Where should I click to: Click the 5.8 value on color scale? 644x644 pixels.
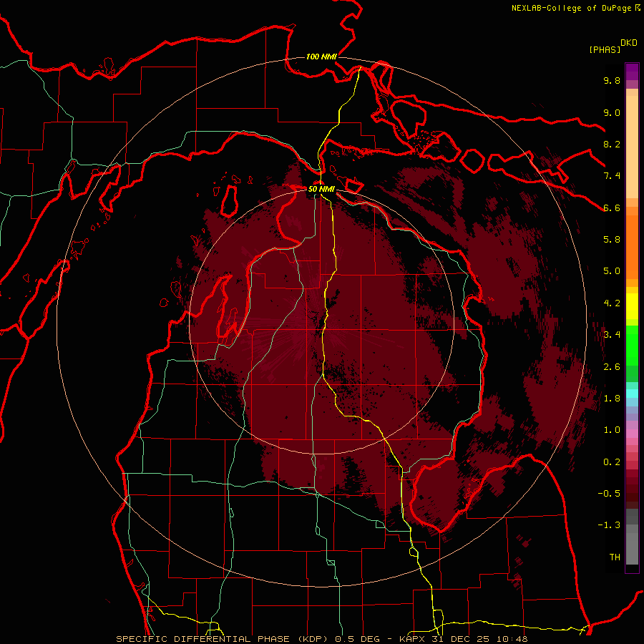612,240
